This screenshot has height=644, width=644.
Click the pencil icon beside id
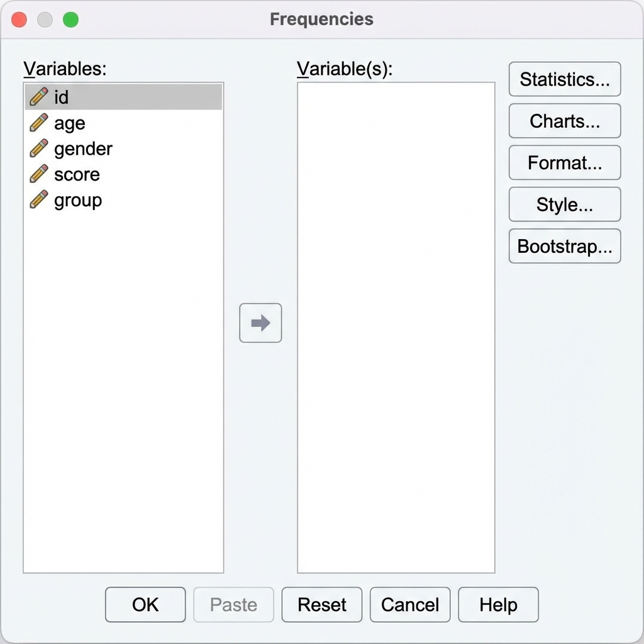click(39, 97)
